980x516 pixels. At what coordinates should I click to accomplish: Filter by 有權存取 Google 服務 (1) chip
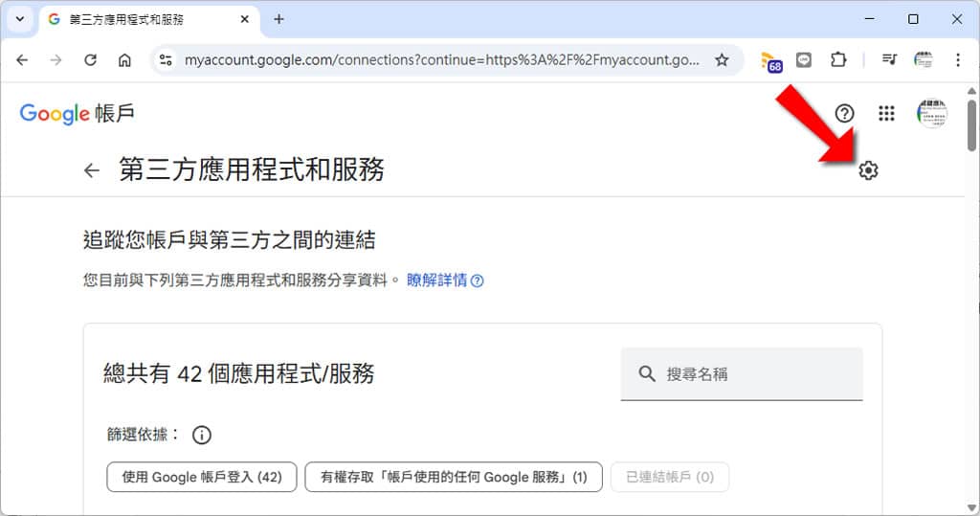coord(454,477)
